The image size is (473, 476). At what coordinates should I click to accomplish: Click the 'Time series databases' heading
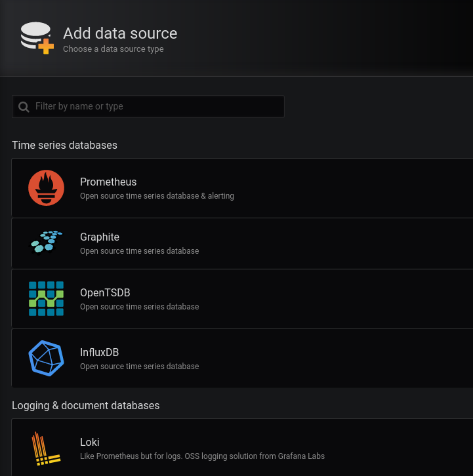64,145
